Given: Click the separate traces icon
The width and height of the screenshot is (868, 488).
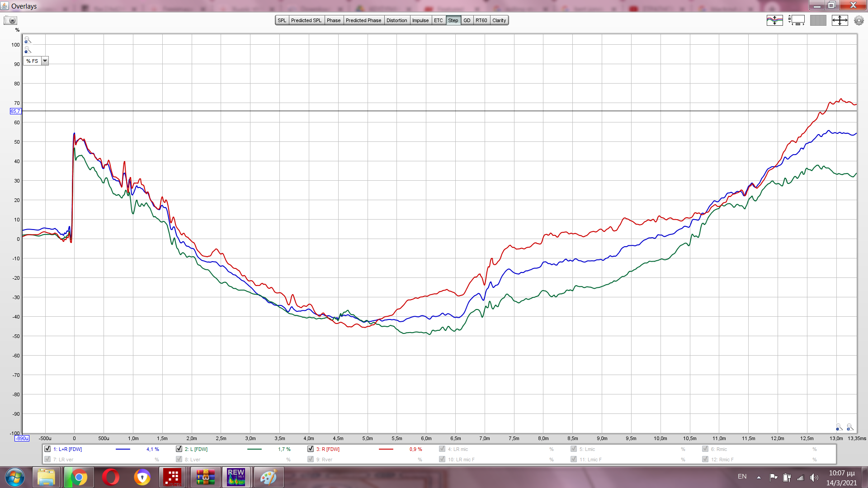Looking at the screenshot, I should point(774,20).
